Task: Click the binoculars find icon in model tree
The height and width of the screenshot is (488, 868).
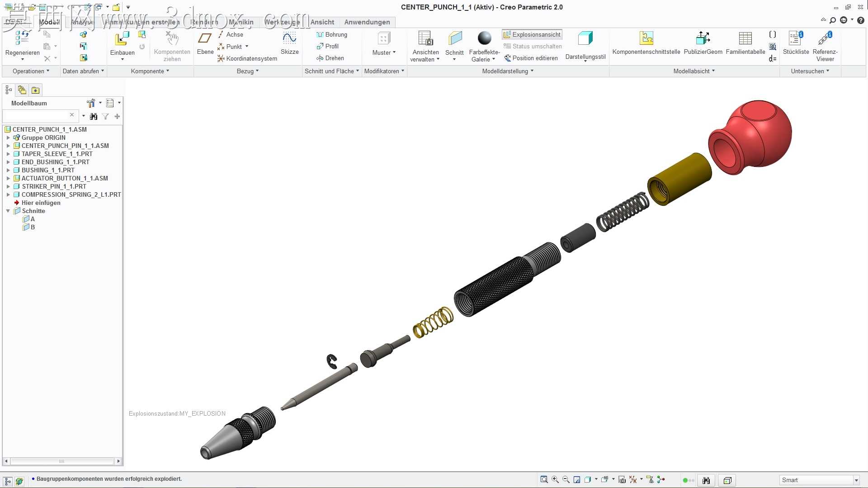Action: (x=94, y=117)
